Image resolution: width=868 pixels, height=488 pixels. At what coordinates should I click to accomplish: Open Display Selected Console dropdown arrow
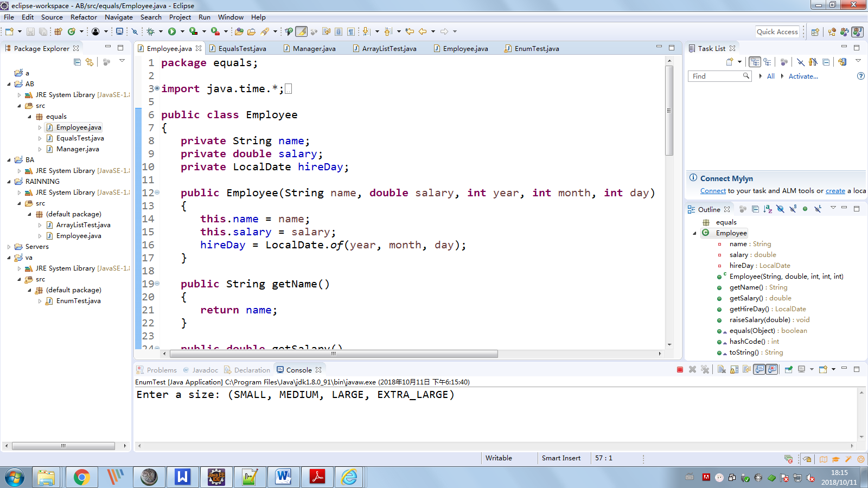click(x=812, y=369)
